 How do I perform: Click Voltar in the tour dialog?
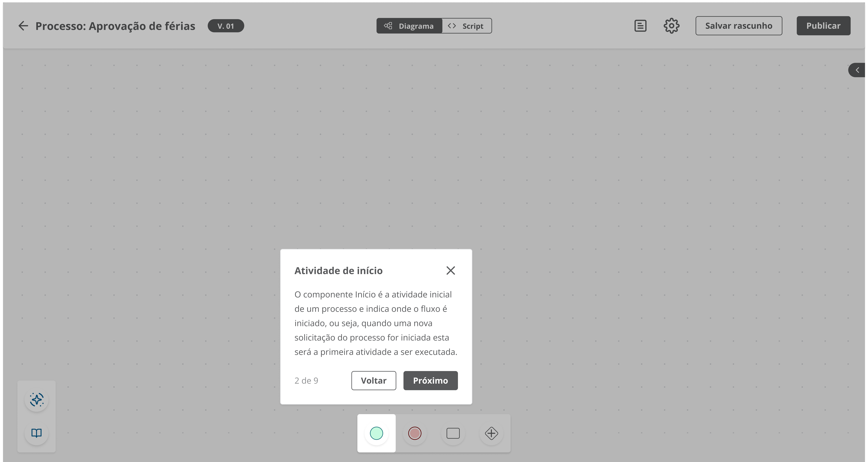pos(373,380)
